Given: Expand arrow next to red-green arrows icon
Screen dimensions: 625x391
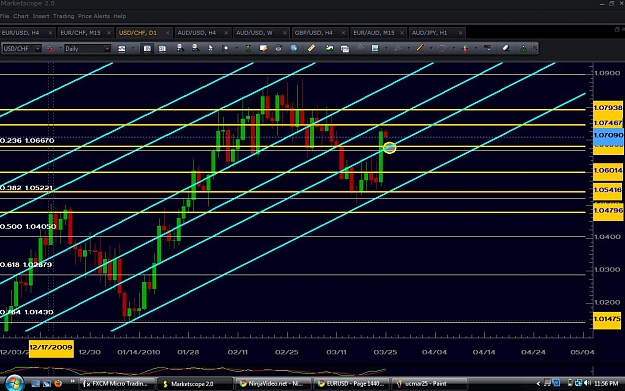Looking at the screenshot, I should [476, 48].
